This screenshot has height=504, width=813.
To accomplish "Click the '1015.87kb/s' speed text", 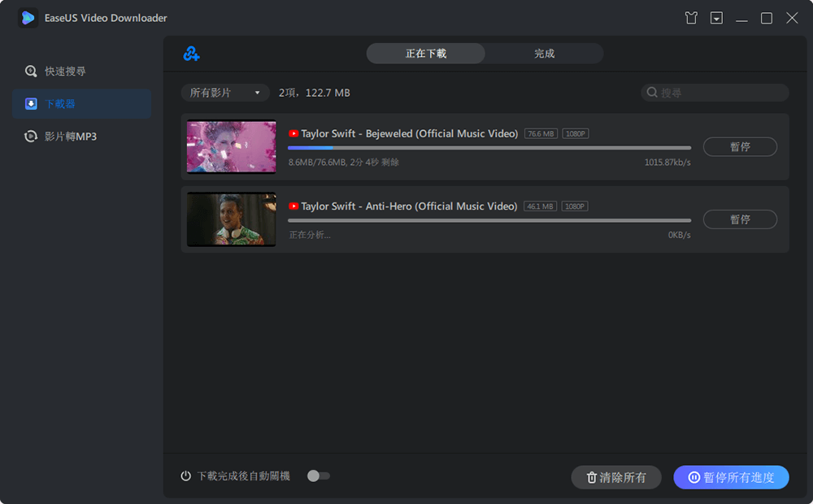I will (667, 163).
